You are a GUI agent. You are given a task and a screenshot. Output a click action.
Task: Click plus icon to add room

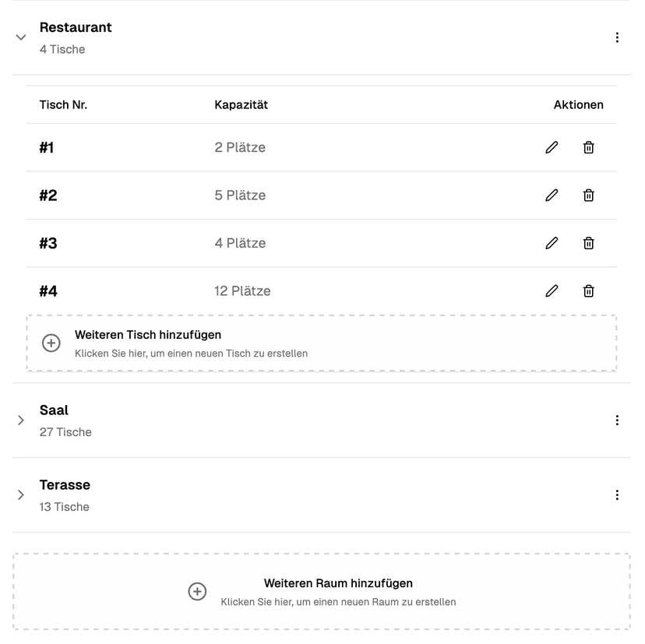pos(198,592)
